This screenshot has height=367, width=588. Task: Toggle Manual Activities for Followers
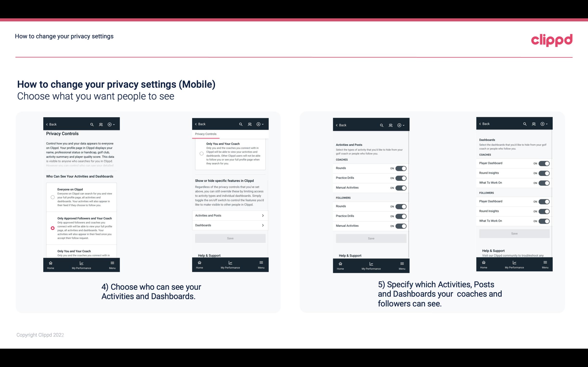tap(400, 225)
